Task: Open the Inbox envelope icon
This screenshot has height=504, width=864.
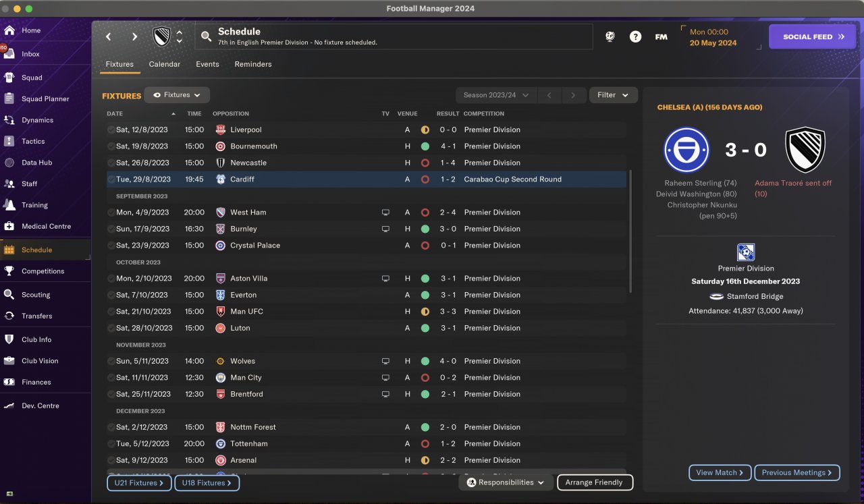Action: click(x=9, y=54)
